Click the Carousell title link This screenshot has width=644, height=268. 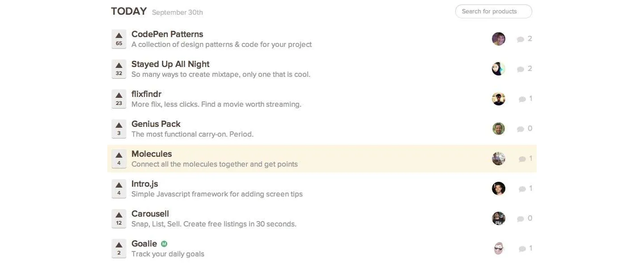click(150, 214)
